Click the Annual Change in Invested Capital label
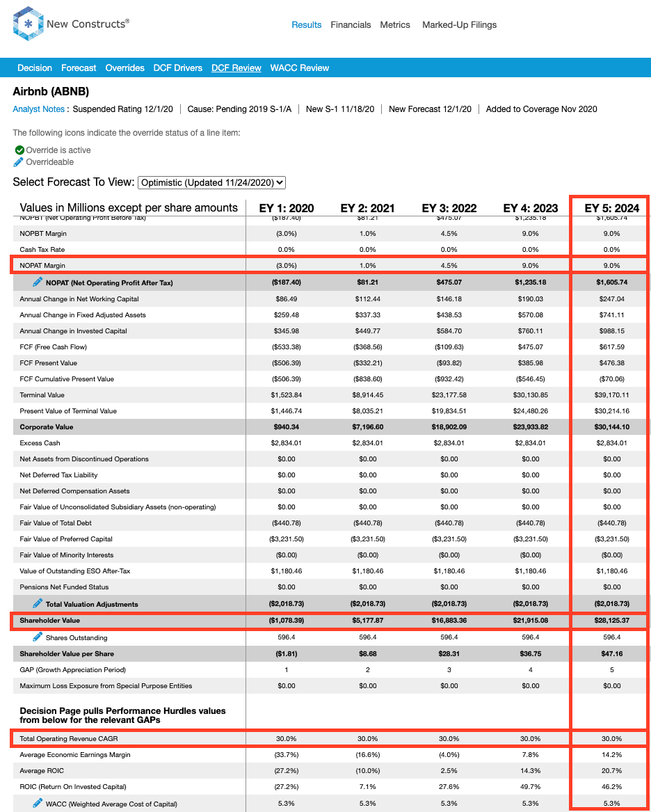 (73, 331)
